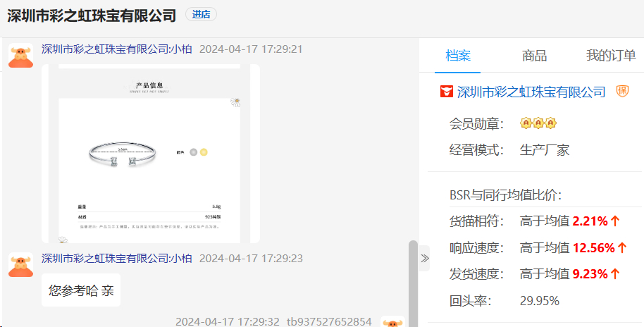The image size is (644, 327).
Task: Click the avatar icon next to tb937527652854
Action: coord(392,321)
